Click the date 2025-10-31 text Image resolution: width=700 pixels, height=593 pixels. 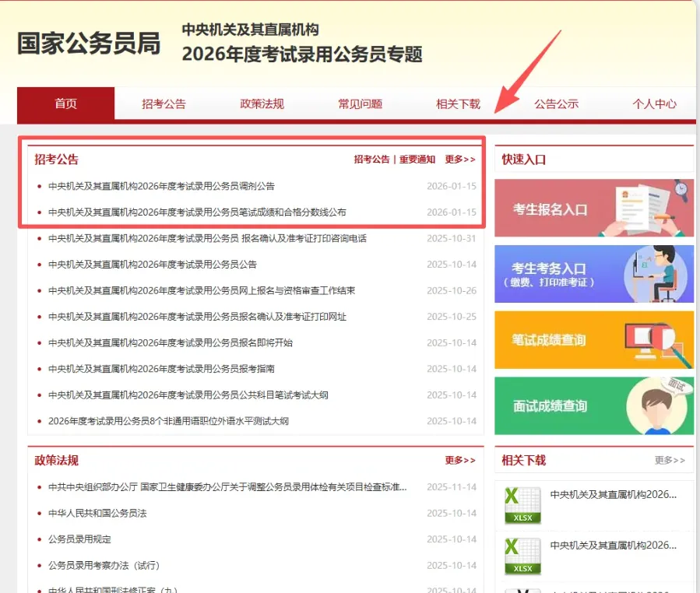(x=452, y=238)
